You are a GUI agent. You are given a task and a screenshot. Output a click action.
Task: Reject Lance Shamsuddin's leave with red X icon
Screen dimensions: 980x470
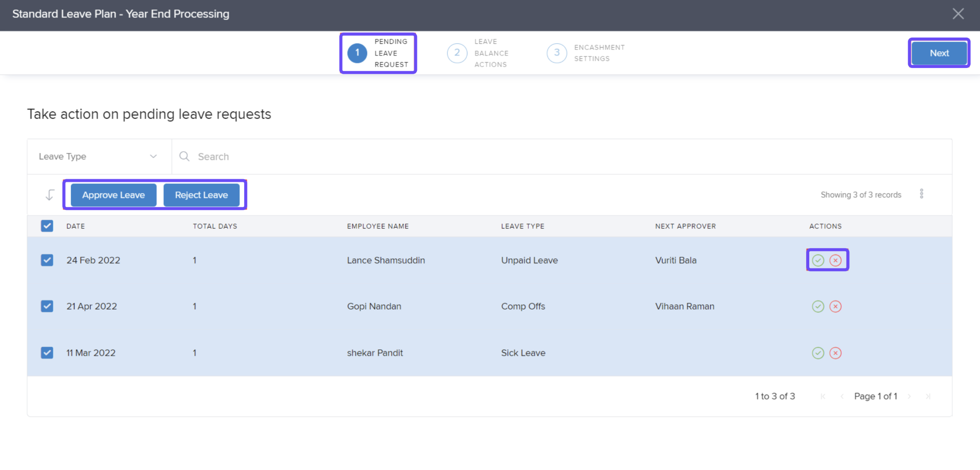click(x=835, y=260)
